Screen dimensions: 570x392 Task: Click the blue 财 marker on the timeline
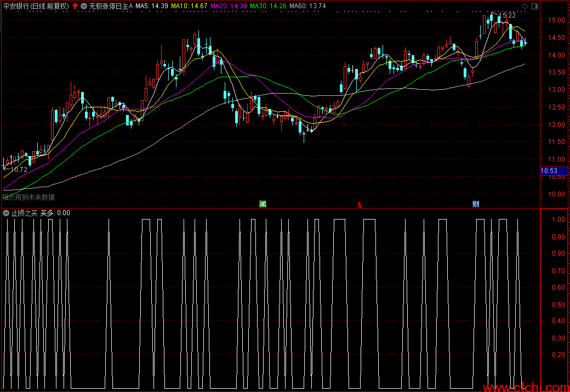(x=476, y=204)
